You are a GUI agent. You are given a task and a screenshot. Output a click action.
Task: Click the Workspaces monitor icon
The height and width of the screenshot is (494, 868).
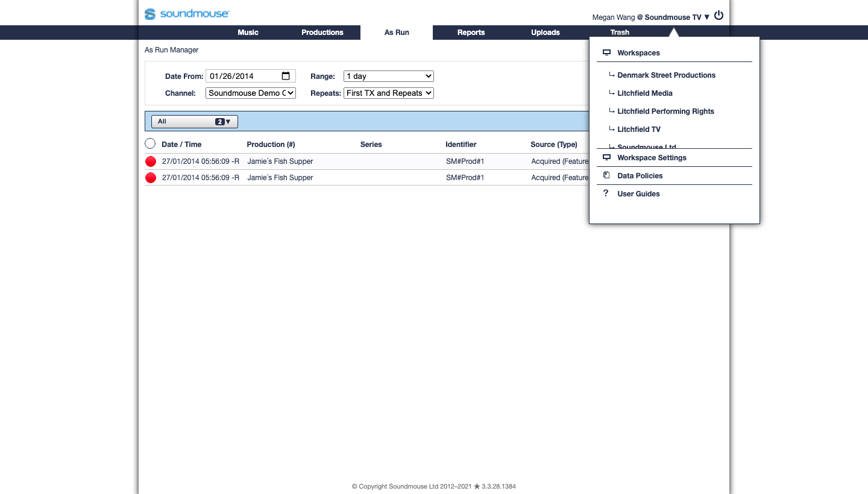pos(606,53)
